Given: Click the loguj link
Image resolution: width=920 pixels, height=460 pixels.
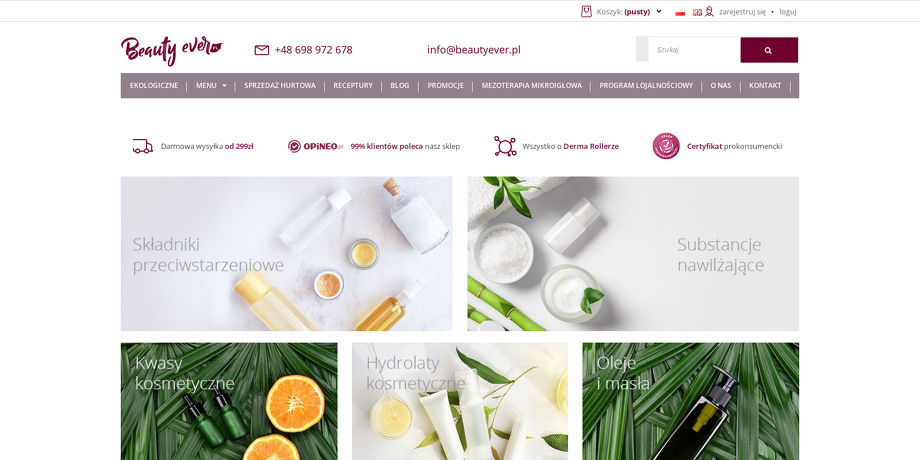Looking at the screenshot, I should coord(787,12).
